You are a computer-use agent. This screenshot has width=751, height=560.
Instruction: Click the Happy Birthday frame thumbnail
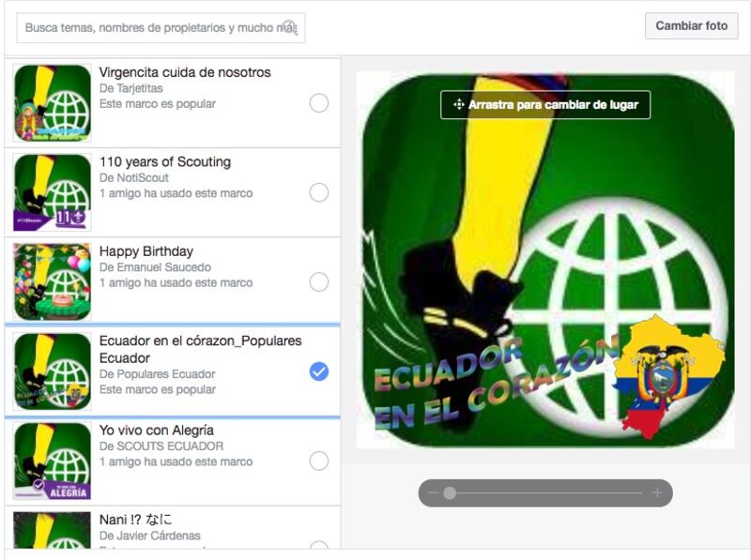(53, 282)
